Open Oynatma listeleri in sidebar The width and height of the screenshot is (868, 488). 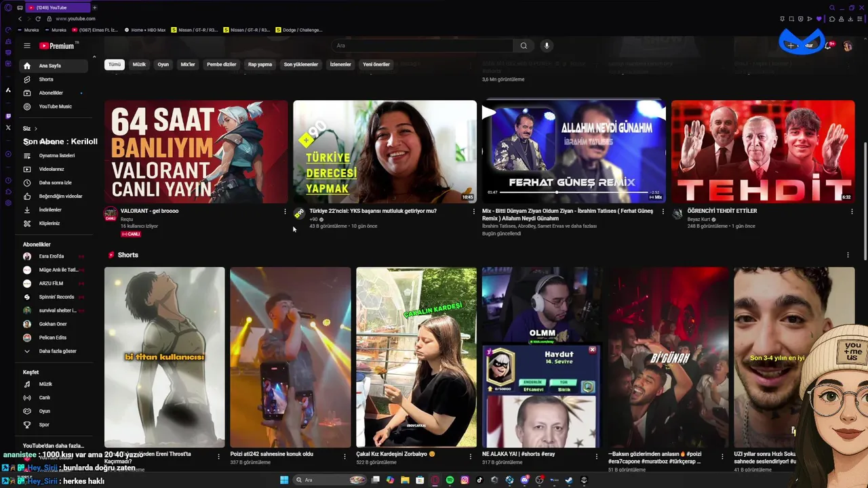(54, 155)
